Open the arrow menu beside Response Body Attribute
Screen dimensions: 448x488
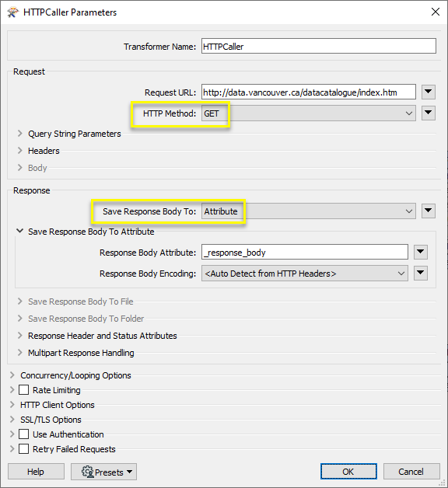click(x=421, y=252)
